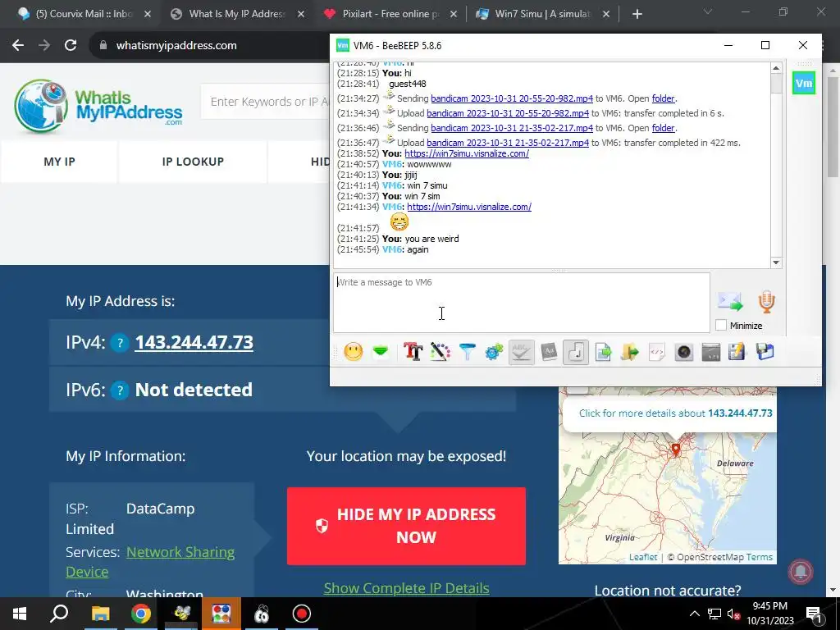Open the font color picker pencil icon
Screen dimensions: 840x630
click(x=440, y=352)
